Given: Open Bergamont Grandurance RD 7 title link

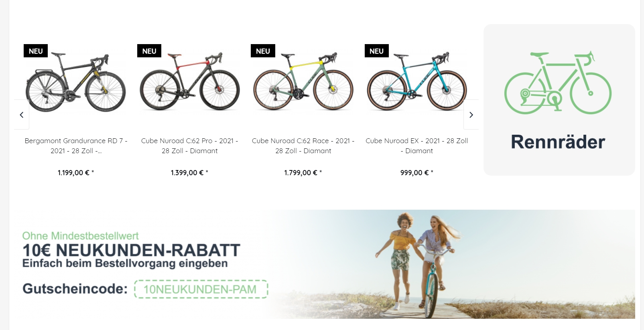Looking at the screenshot, I should tap(76, 146).
